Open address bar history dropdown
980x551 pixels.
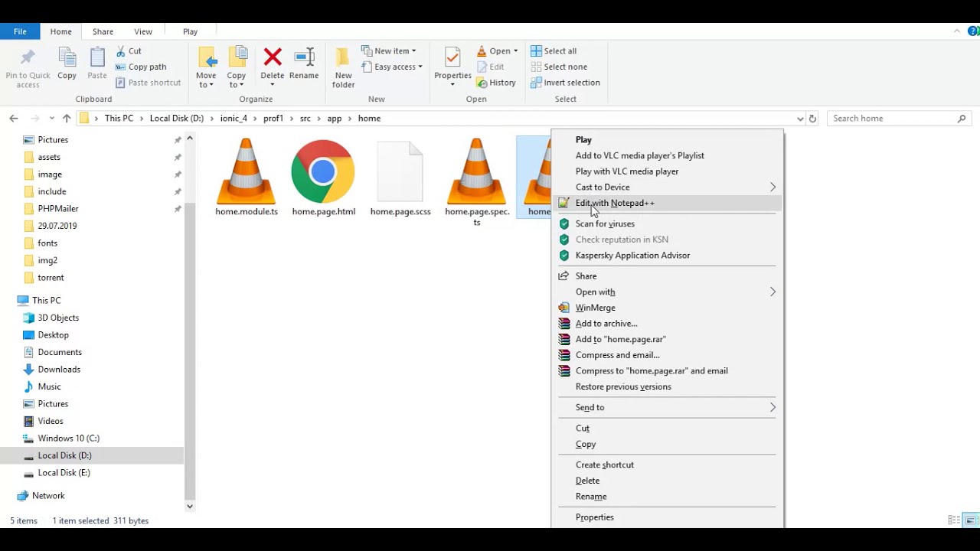click(x=800, y=119)
